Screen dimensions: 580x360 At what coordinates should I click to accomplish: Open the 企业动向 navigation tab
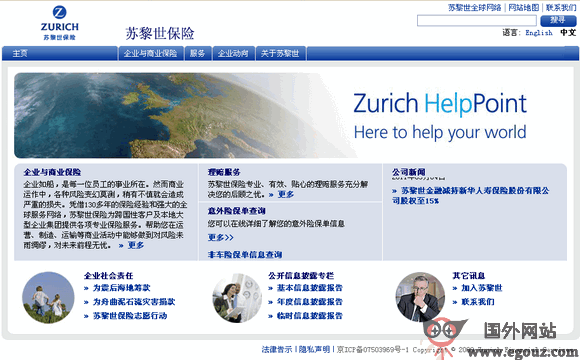coord(233,53)
